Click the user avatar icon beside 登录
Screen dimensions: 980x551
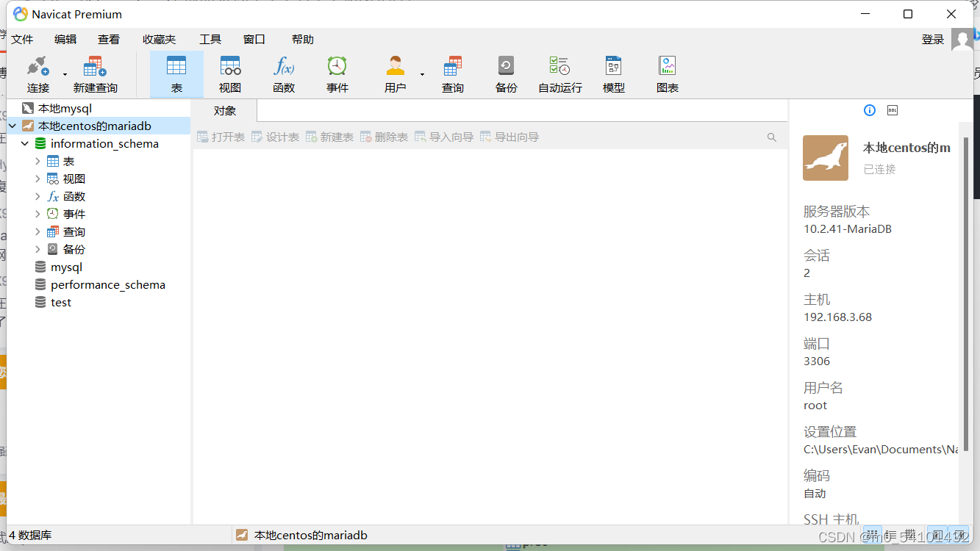click(962, 39)
